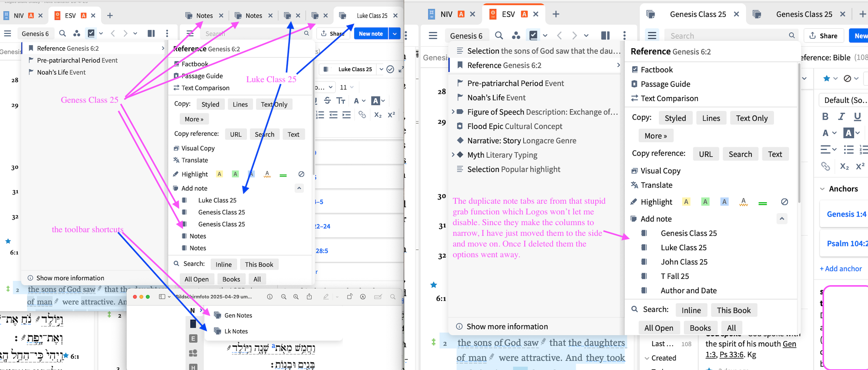868x370 pixels.
Task: Toggle subscript in the right note editor
Action: click(844, 166)
